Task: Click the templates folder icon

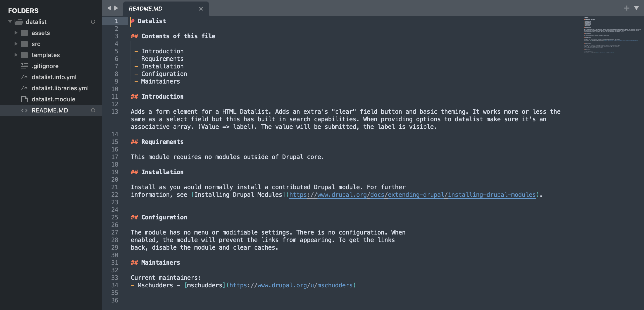Action: 24,55
